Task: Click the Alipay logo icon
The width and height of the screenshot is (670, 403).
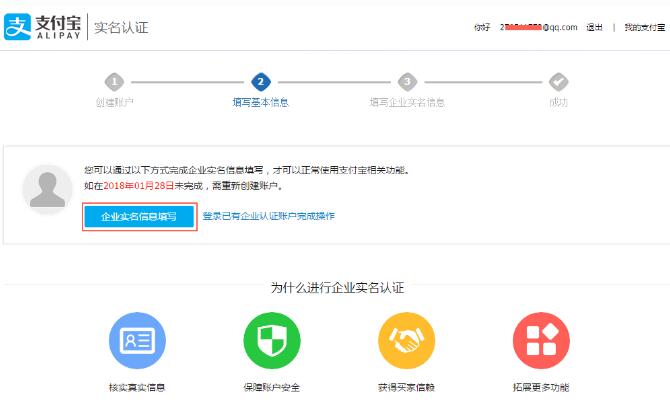Action: pos(18,26)
